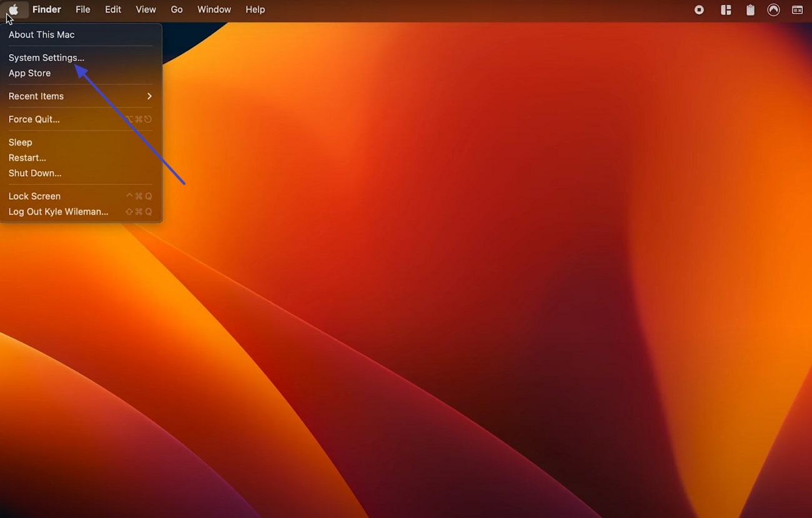This screenshot has height=518, width=812.
Task: Open the Help menu
Action: point(255,9)
